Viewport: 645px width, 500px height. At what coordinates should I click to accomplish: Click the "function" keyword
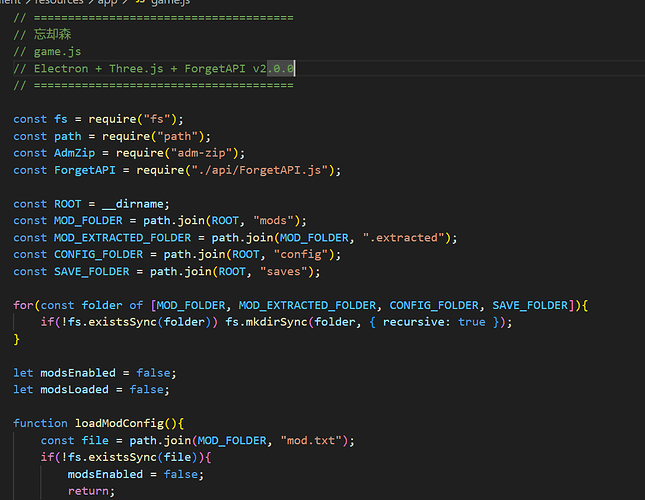point(40,423)
